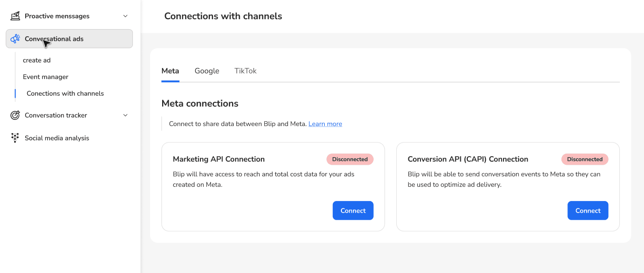Click the Social media analysis label
Viewport: 644px width, 273px height.
57,138
